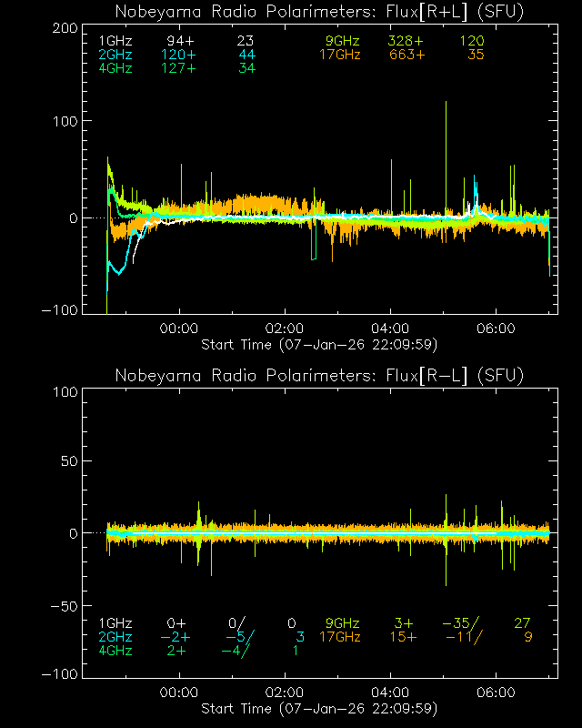The image size is (582, 728).
Task: Click the Flux[R+L] plot title
Action: tap(319, 12)
